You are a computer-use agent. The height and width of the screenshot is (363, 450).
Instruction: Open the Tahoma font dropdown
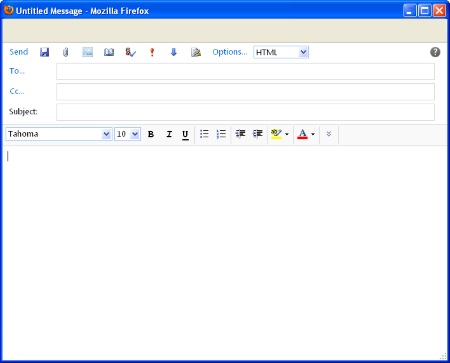click(59, 134)
